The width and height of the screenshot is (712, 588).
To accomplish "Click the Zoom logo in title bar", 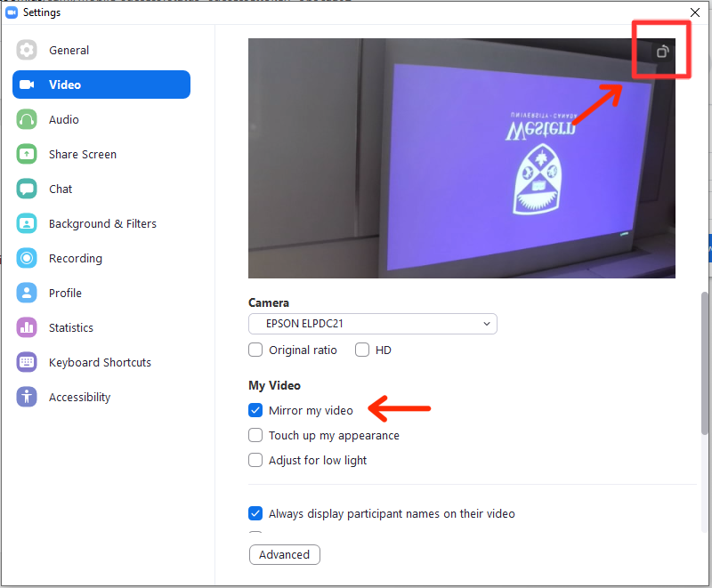I will pos(12,12).
